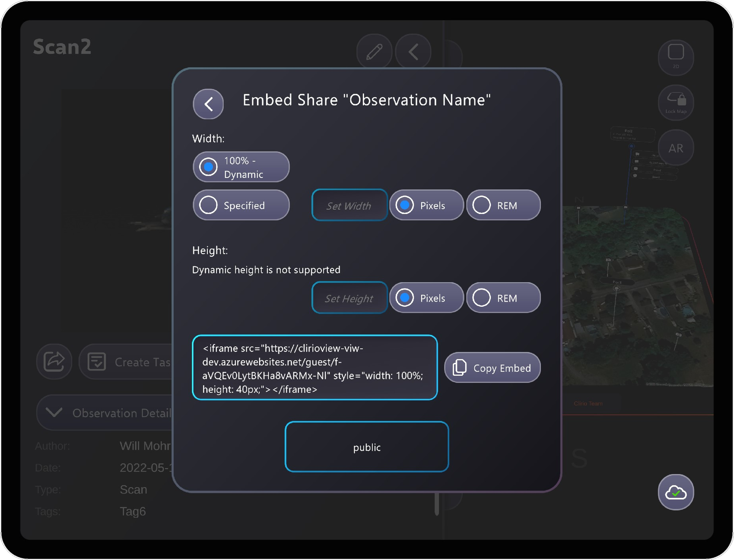
Task: Collapse the Observation Details section
Action: (105, 413)
